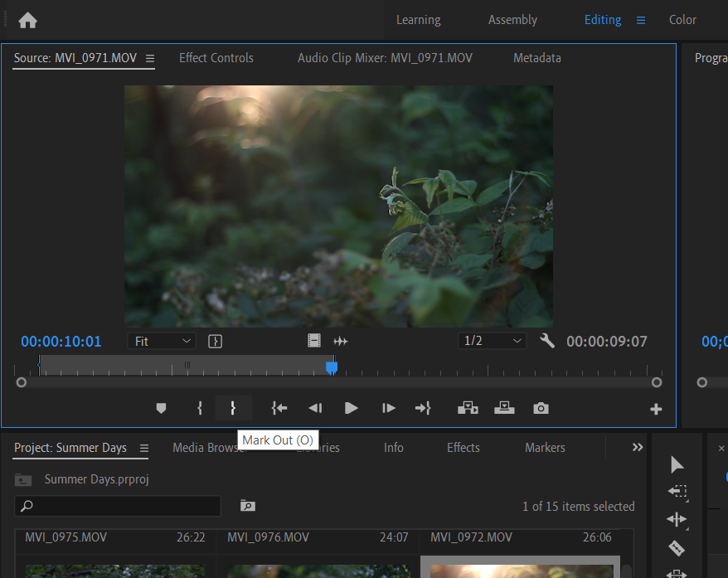Screen dimensions: 728x578
Task: Export a frame with camera icon
Action: coord(541,408)
